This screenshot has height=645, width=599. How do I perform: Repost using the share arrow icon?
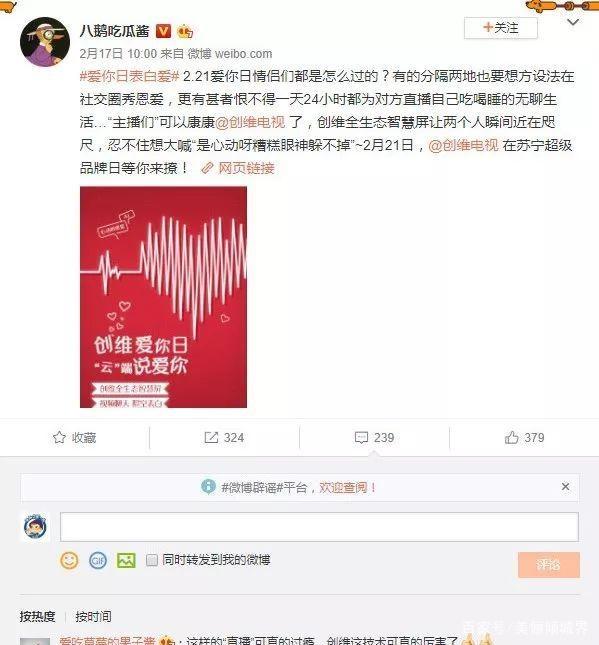click(x=211, y=437)
